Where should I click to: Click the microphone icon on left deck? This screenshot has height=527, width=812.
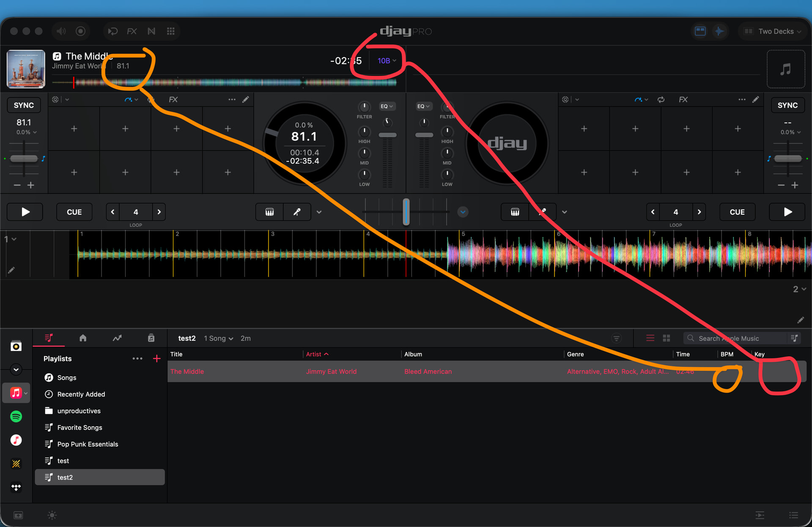(297, 212)
